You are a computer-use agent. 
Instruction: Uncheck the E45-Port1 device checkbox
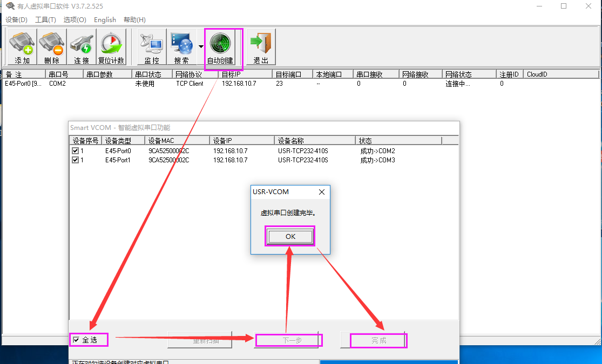(x=75, y=160)
